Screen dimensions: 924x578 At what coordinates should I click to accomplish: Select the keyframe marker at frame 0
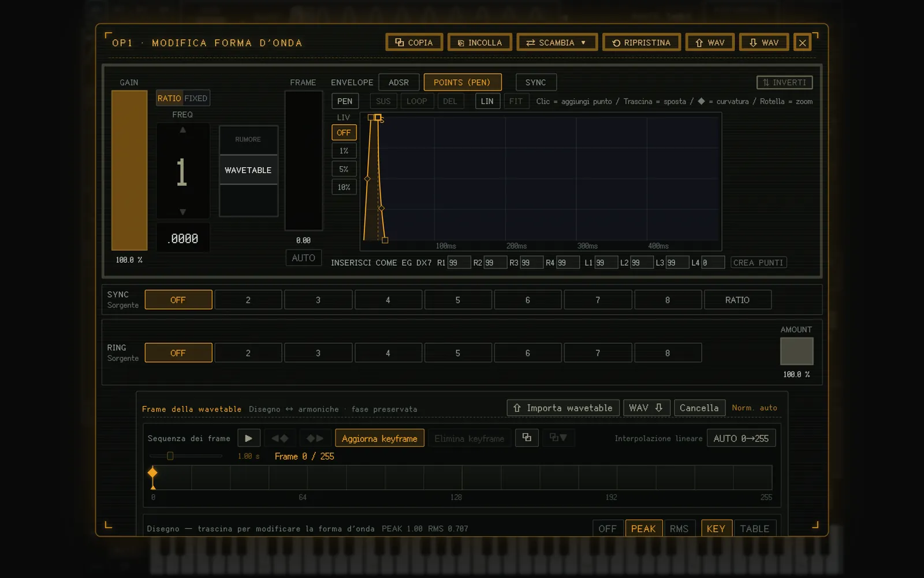click(152, 473)
